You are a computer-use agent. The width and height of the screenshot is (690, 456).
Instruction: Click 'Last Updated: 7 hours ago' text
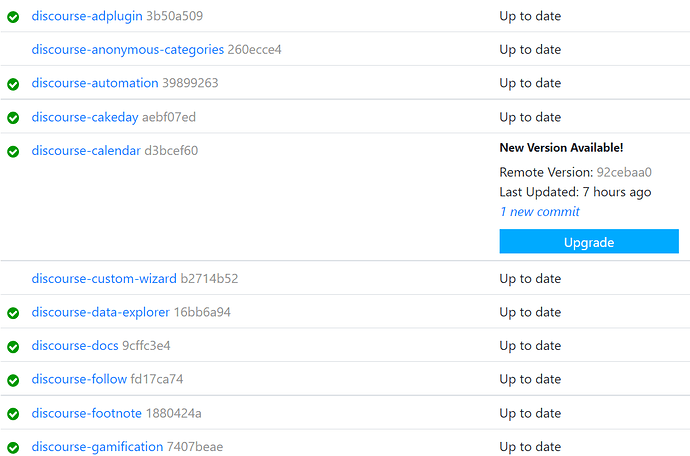pos(575,192)
